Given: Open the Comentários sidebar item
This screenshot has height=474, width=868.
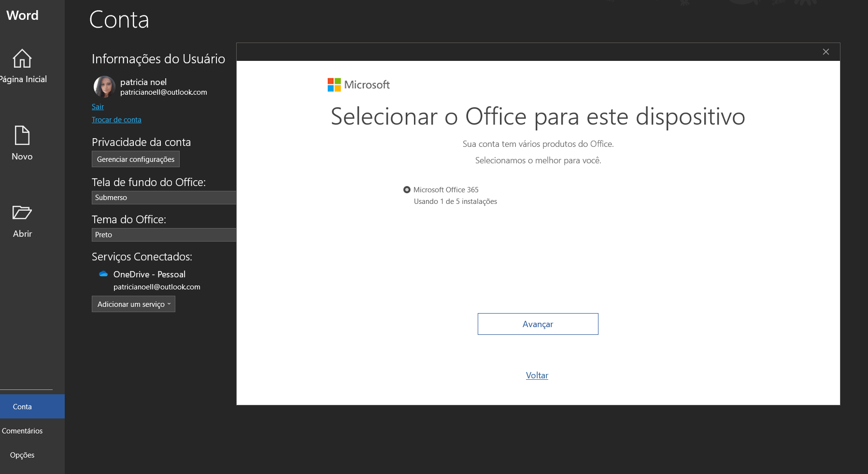Looking at the screenshot, I should coord(22,431).
